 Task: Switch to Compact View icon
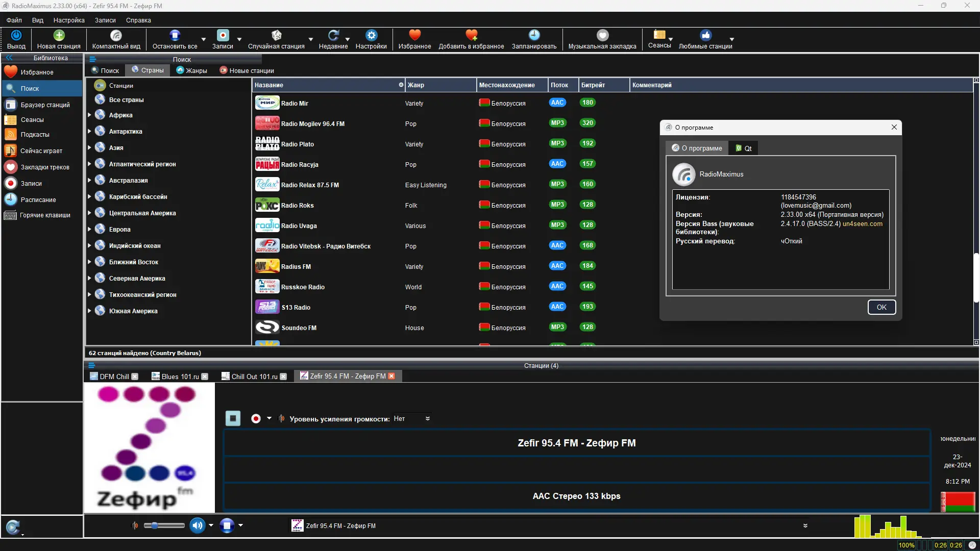coord(116,36)
